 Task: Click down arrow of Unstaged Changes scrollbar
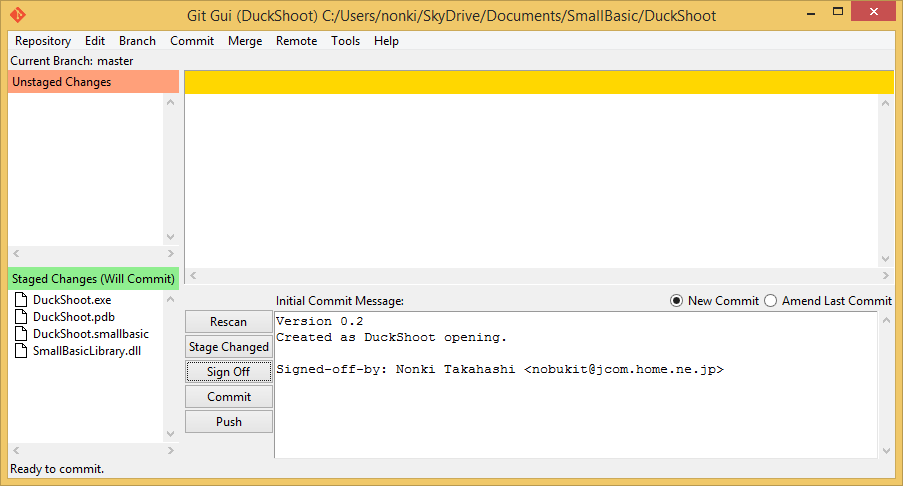pos(170,237)
